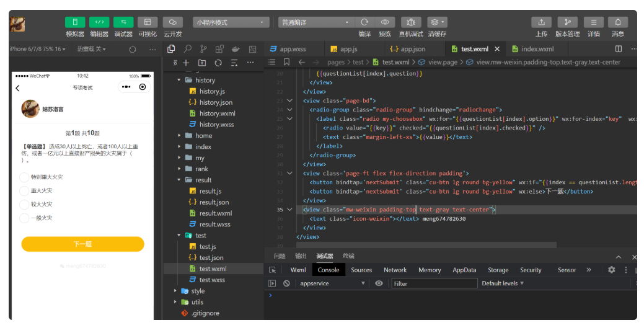Select element inspector icon in devtools
Image resolution: width=644 pixels, height=325 pixels.
[272, 270]
